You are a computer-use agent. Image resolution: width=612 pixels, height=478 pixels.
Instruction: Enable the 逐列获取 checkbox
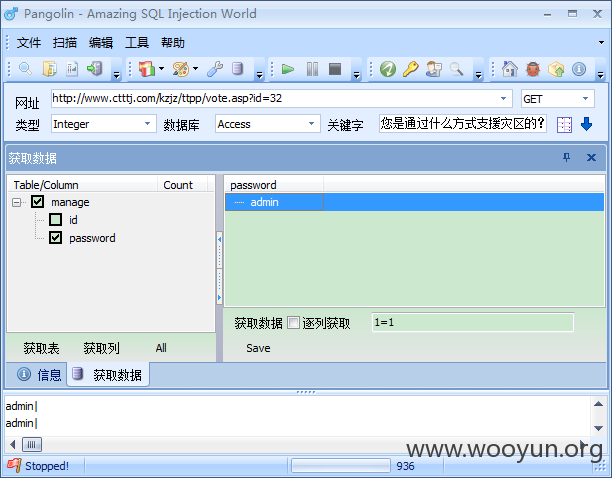[x=294, y=323]
